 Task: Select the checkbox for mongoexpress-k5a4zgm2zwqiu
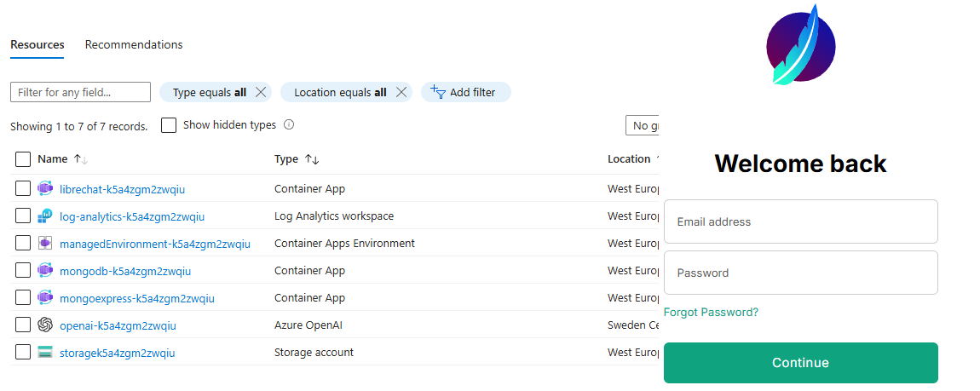tap(23, 298)
